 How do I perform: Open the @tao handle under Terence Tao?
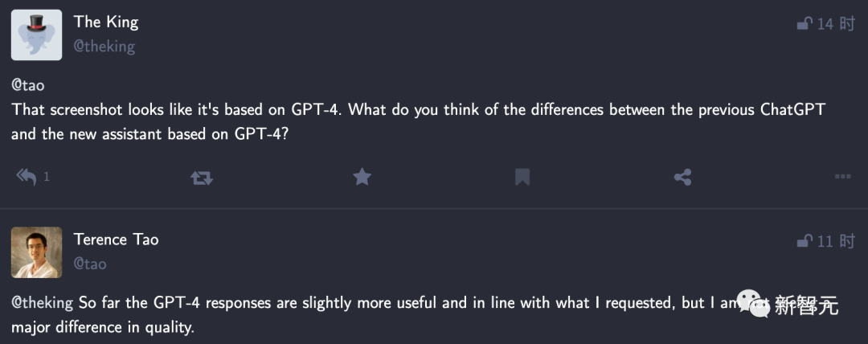[x=90, y=264]
